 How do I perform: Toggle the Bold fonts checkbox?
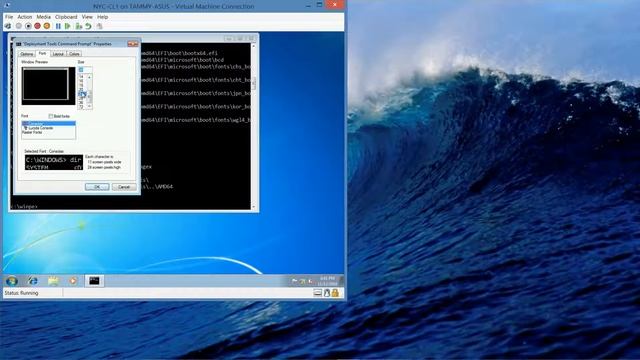(x=51, y=116)
